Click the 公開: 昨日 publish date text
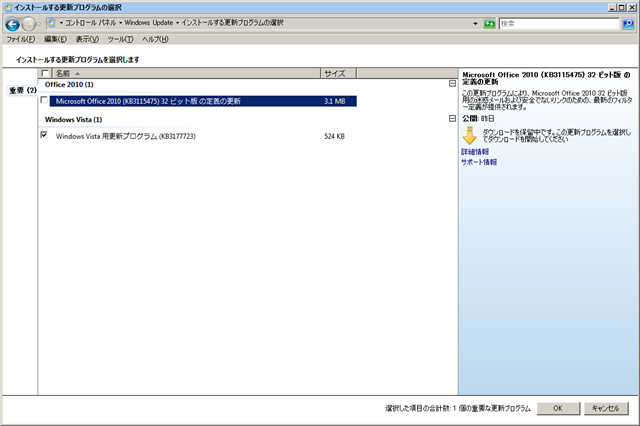The width and height of the screenshot is (640, 426). [x=478, y=118]
